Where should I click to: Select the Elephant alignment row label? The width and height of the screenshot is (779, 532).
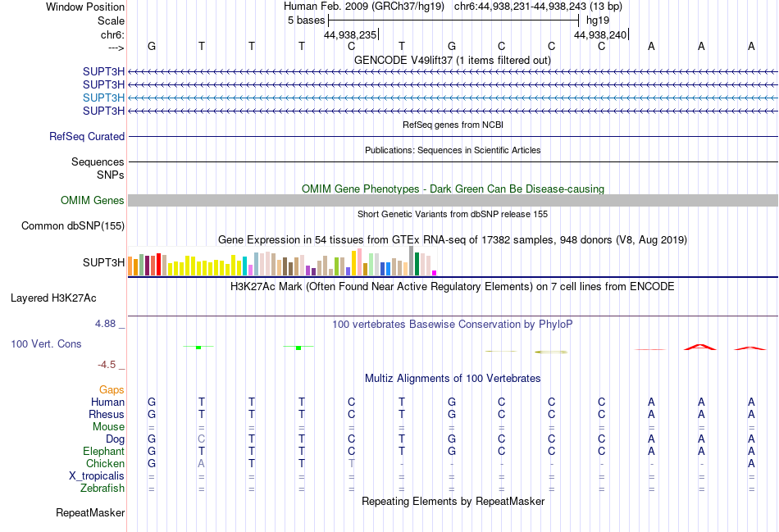(103, 451)
